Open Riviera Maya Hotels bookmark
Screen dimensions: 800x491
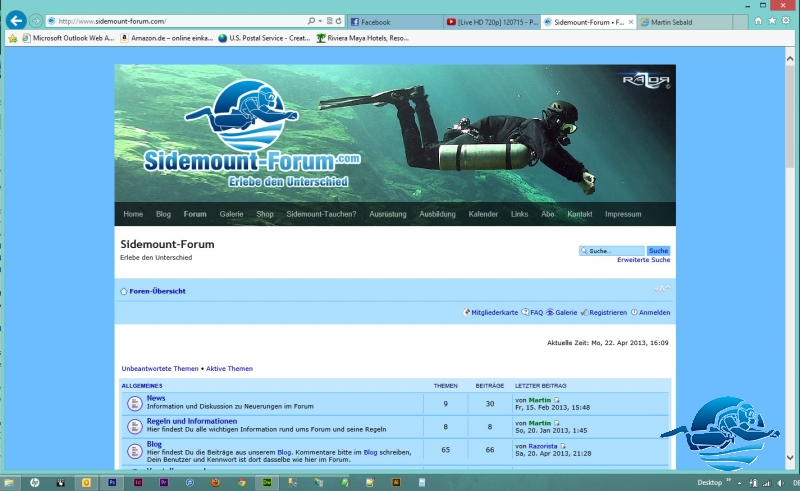pyautogui.click(x=362, y=38)
